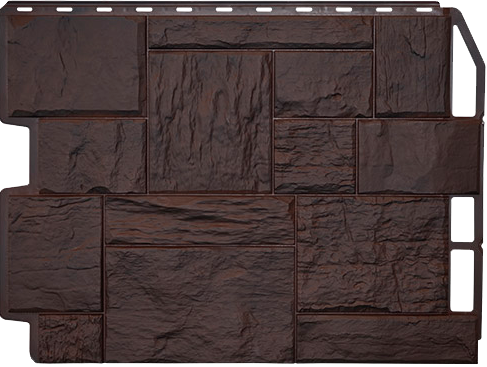The image size is (487, 367).
Task: Click the stone right of the tall center stone, below the wide top stone
Action: pyautogui.click(x=323, y=84)
